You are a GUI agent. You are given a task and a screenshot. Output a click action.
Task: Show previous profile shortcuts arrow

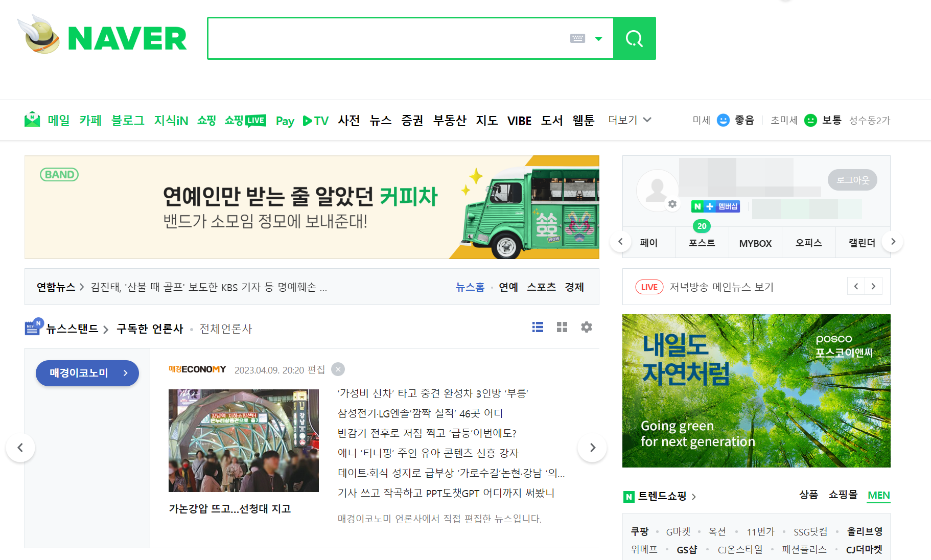point(620,242)
